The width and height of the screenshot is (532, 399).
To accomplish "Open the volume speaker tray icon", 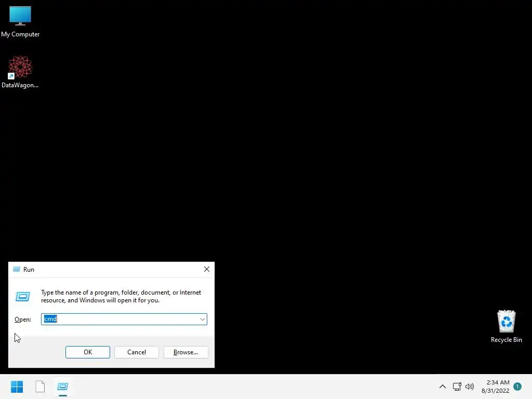I will tap(470, 387).
